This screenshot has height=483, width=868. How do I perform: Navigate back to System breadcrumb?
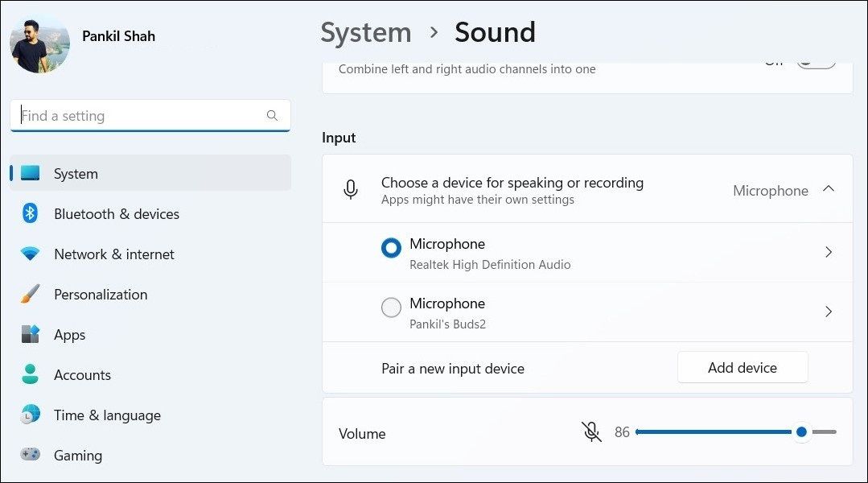coord(366,32)
